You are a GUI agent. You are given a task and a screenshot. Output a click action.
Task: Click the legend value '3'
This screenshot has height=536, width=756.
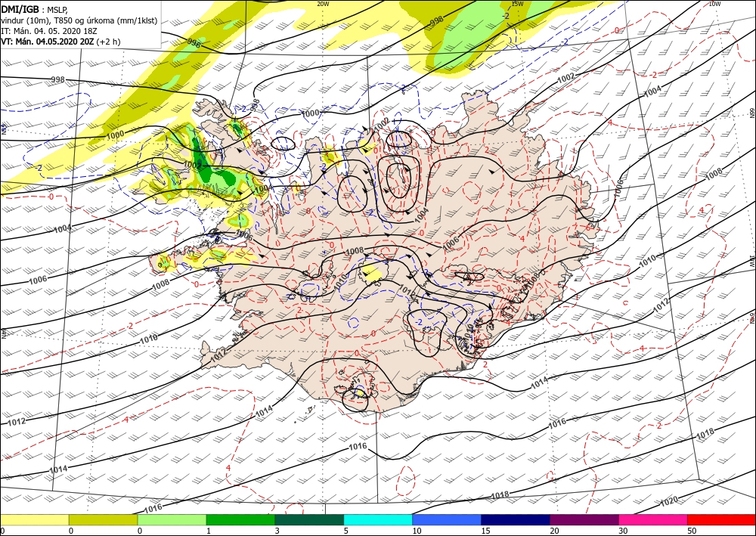pyautogui.click(x=277, y=531)
